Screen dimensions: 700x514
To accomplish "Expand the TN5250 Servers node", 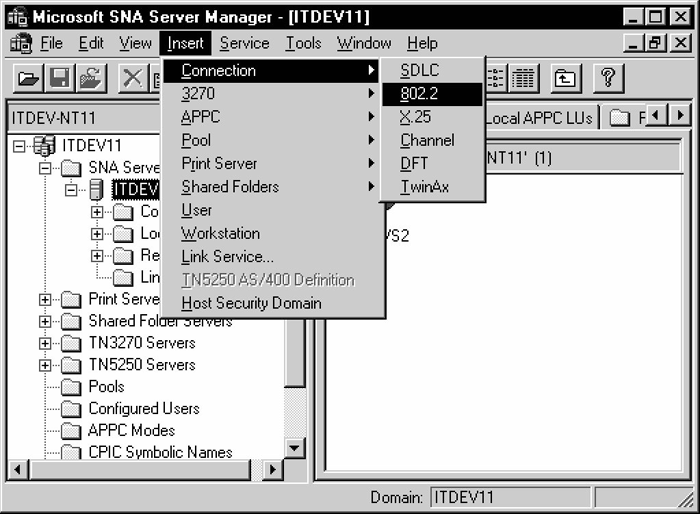I will pyautogui.click(x=45, y=365).
